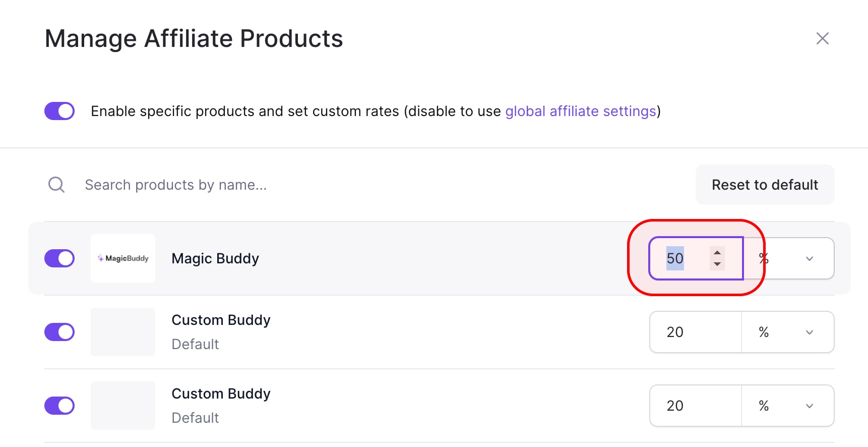The image size is (868, 447).
Task: Disable the first Custom Buddy toggle
Action: click(x=59, y=331)
